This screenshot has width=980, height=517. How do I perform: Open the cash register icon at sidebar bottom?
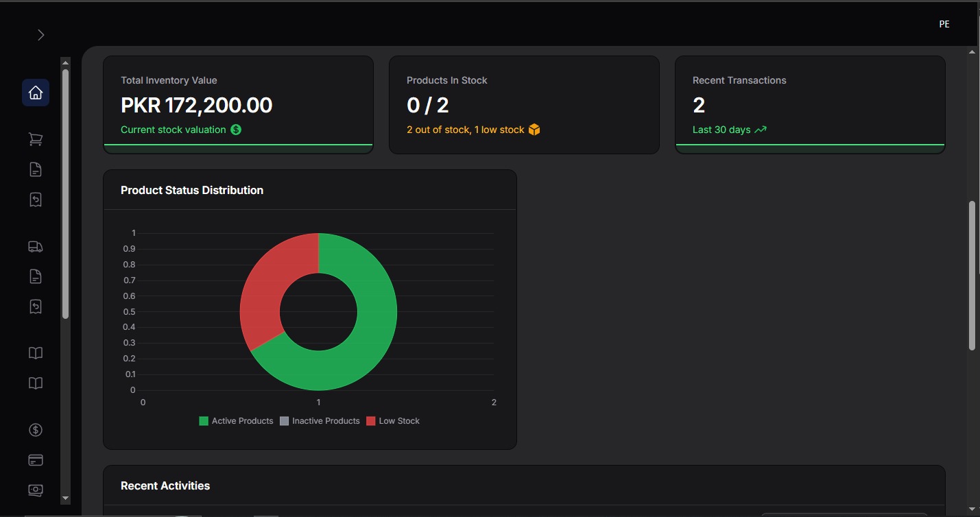pyautogui.click(x=35, y=490)
